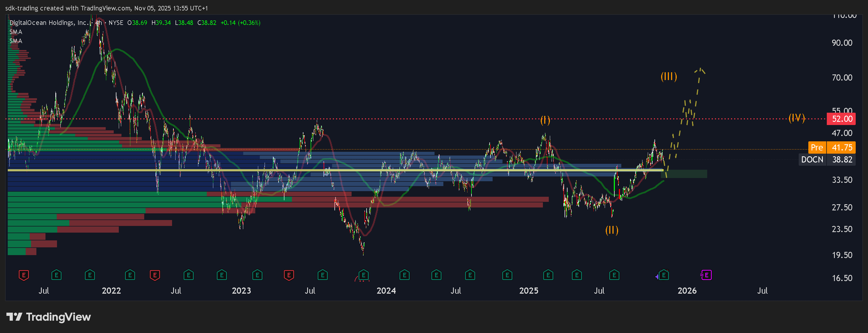Click the L38.48 low value
This screenshot has width=868, height=333.
coord(184,22)
